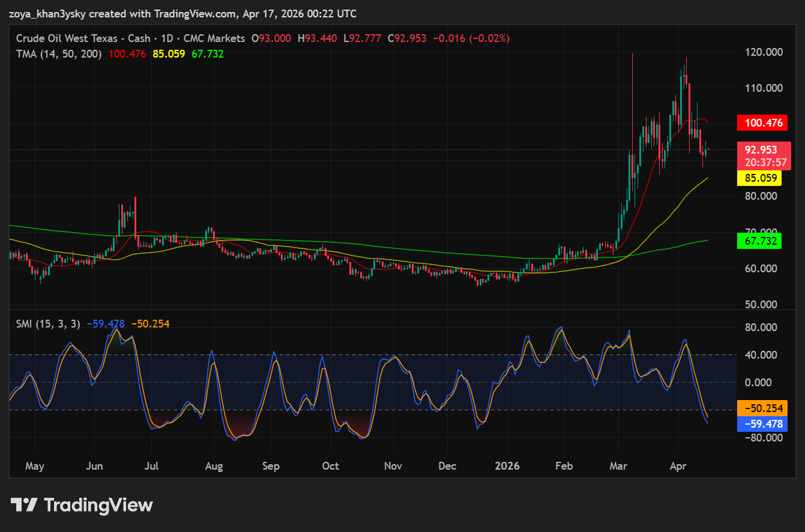Open the TradingView.com link in header
The image size is (805, 532).
pos(194,13)
